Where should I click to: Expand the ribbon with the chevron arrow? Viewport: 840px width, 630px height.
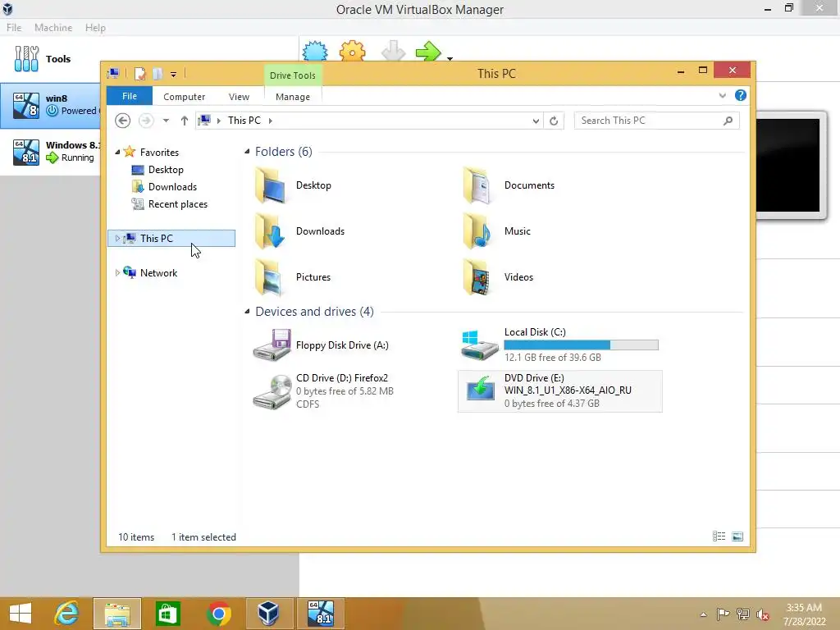pos(722,96)
